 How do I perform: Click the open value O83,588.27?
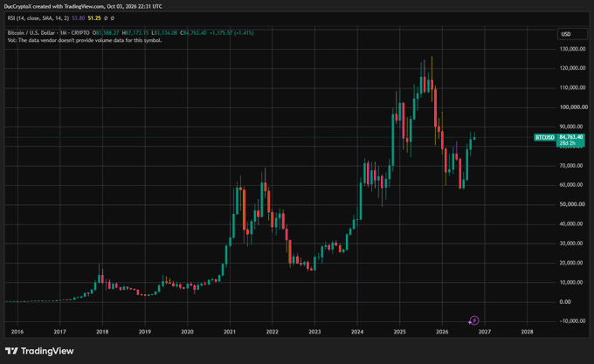coord(106,33)
